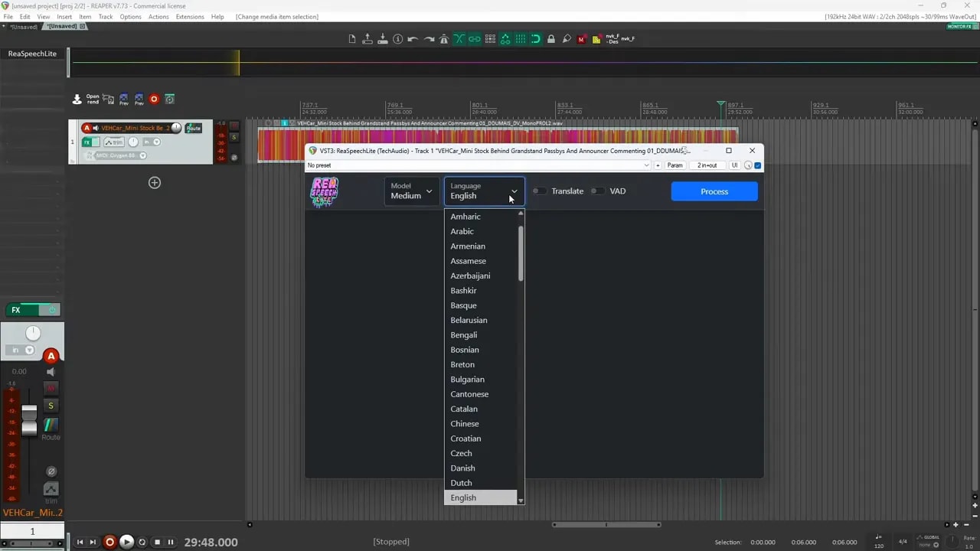Collapse the Language dropdown chevron
980x551 pixels.
pos(514,191)
